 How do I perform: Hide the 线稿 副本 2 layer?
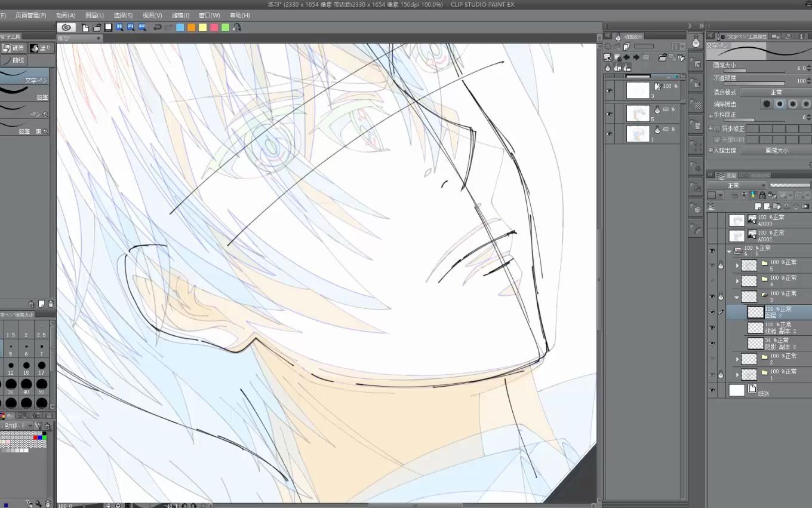tap(712, 328)
